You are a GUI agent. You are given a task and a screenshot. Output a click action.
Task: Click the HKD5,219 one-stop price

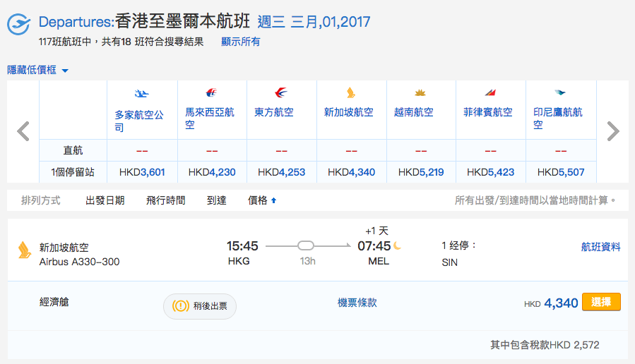pyautogui.click(x=421, y=172)
